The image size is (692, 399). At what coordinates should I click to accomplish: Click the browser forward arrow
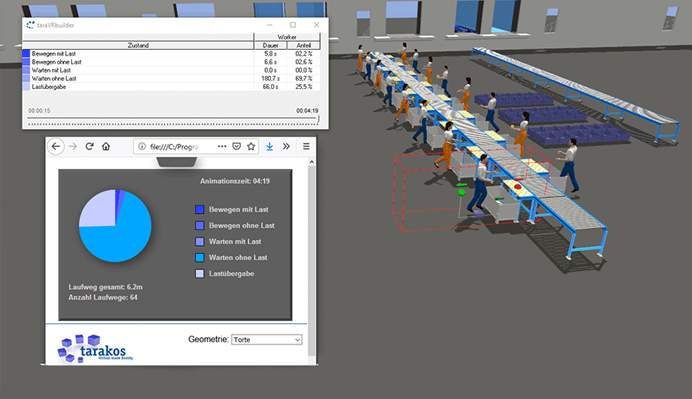73,147
